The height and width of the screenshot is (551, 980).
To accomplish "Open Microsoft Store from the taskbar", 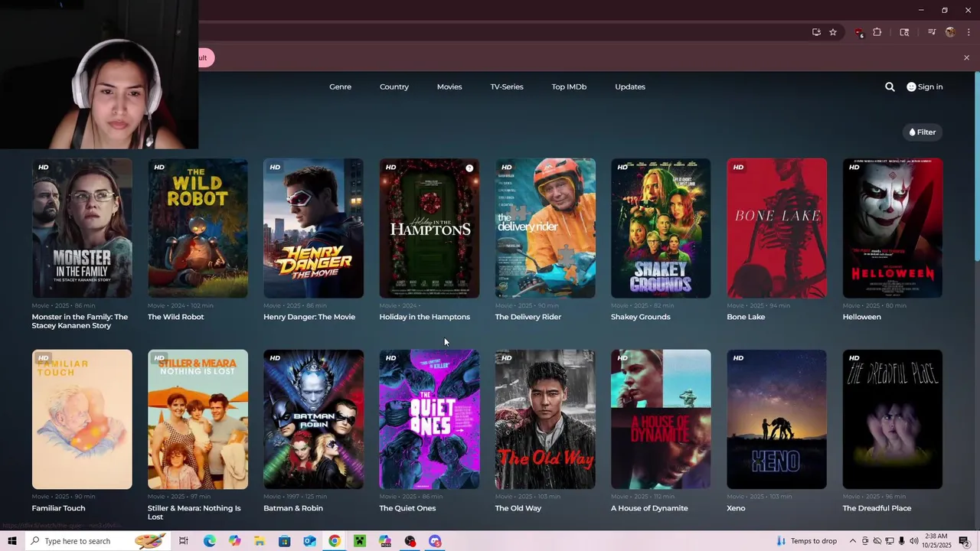I will pos(284,541).
